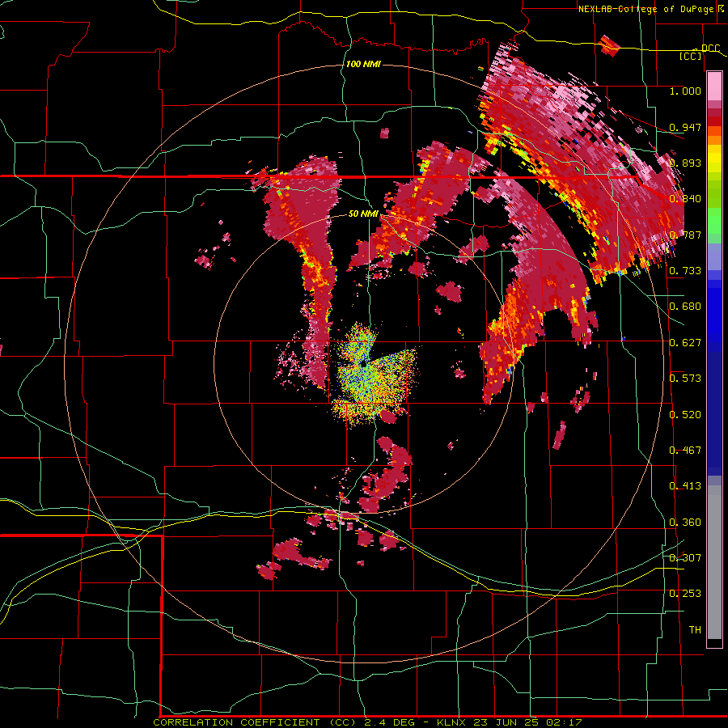Click the 50 NMI range ring label
The height and width of the screenshot is (728, 728).
pyautogui.click(x=363, y=214)
